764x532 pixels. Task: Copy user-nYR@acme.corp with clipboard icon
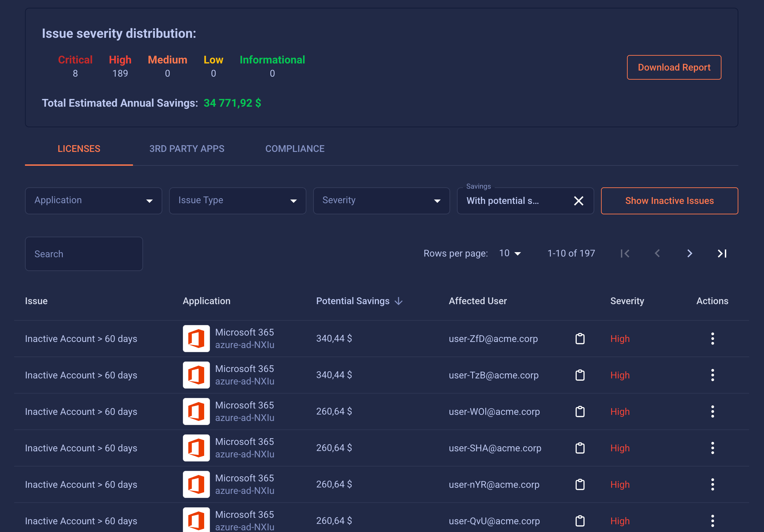point(580,484)
